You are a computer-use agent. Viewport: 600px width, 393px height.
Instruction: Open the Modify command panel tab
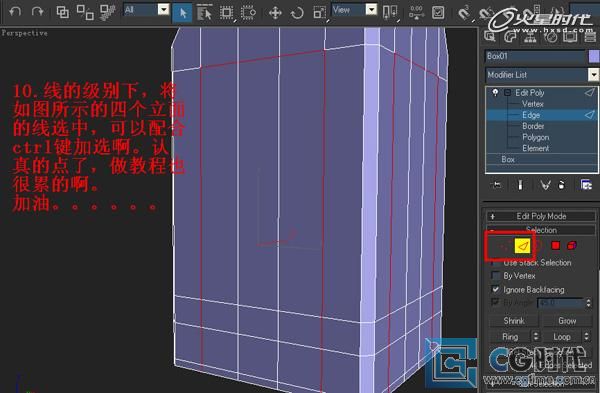(x=510, y=36)
